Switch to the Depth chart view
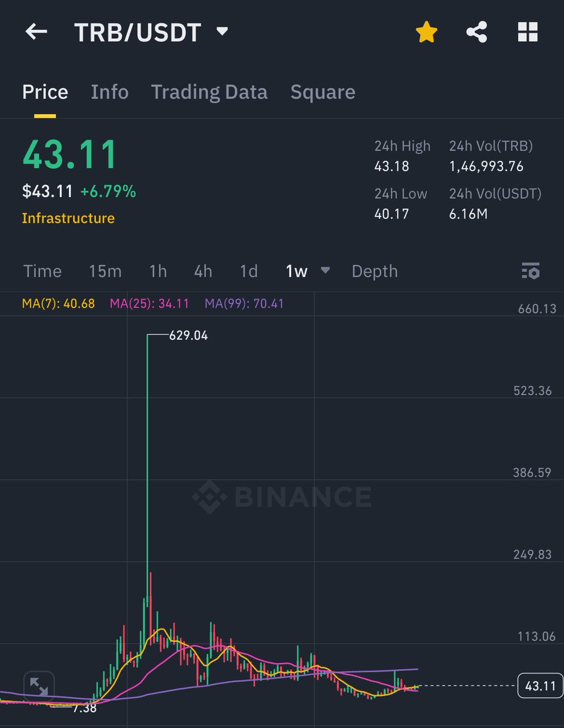The image size is (564, 728). (375, 271)
